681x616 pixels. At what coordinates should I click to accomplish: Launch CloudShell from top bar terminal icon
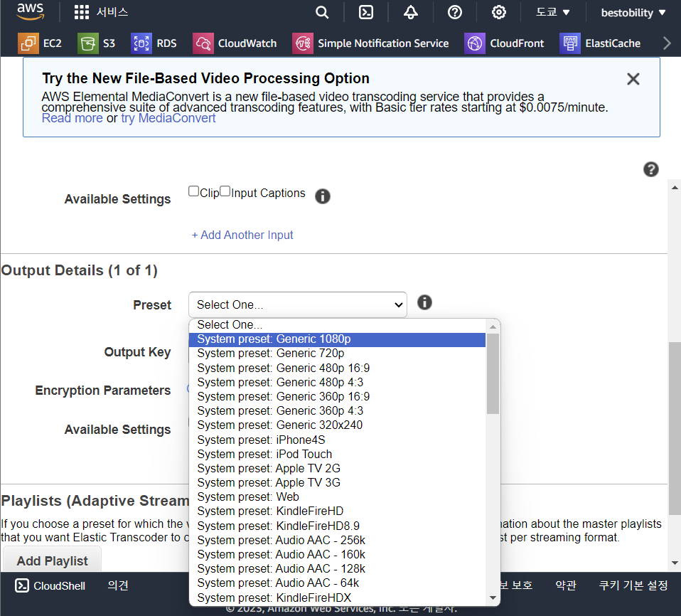tap(366, 12)
